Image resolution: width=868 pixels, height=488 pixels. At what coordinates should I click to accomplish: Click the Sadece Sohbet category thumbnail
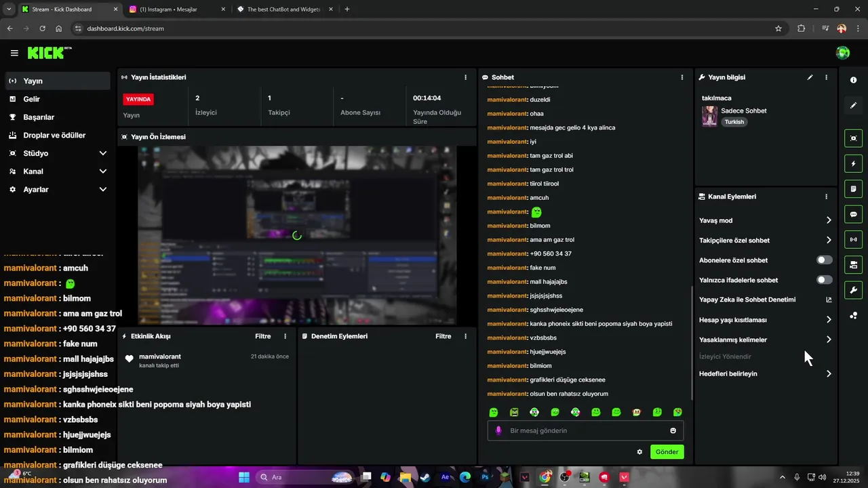pos(709,116)
